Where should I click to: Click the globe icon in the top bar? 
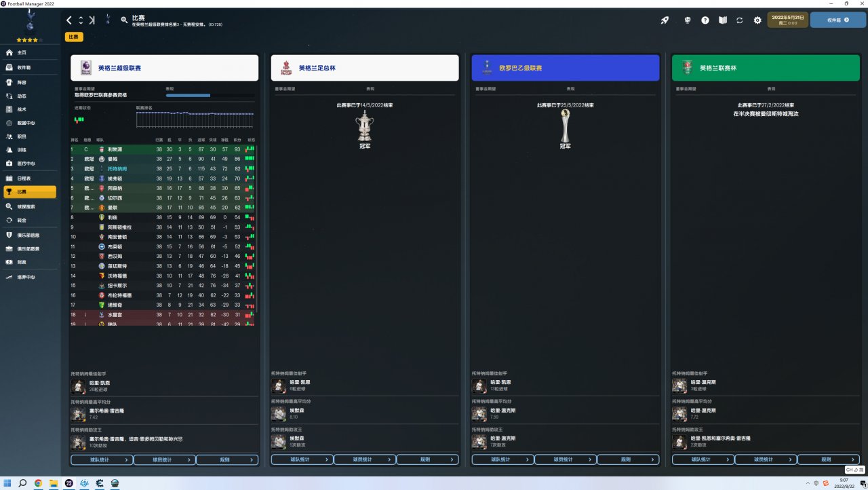point(688,20)
